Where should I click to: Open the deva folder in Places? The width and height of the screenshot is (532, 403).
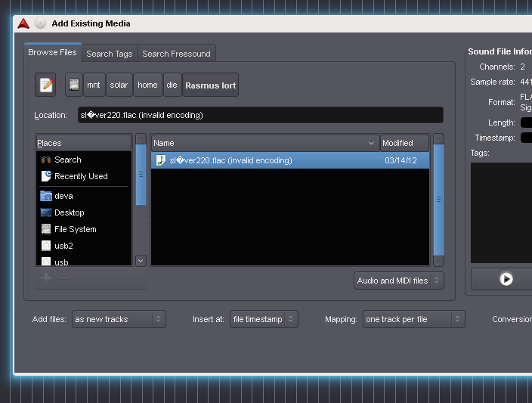[x=63, y=196]
